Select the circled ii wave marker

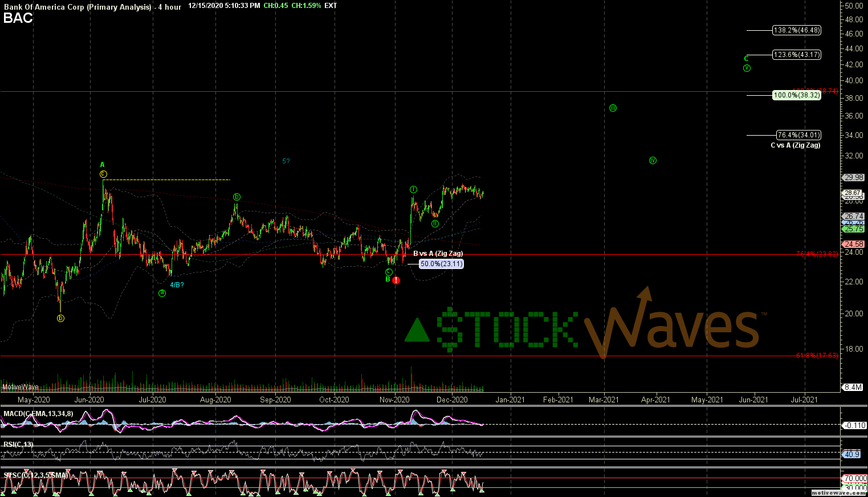pos(435,223)
